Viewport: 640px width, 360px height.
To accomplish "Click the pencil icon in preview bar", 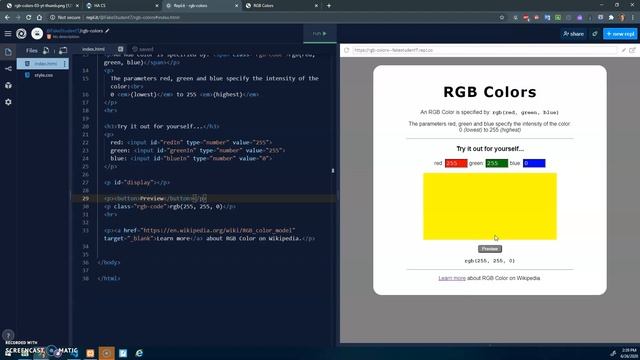I will click(x=624, y=50).
